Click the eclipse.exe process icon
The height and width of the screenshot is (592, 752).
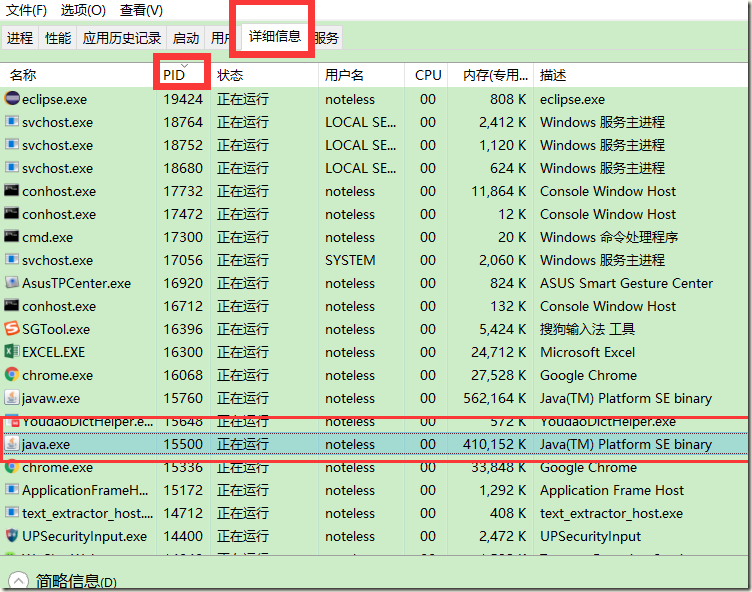click(12, 99)
